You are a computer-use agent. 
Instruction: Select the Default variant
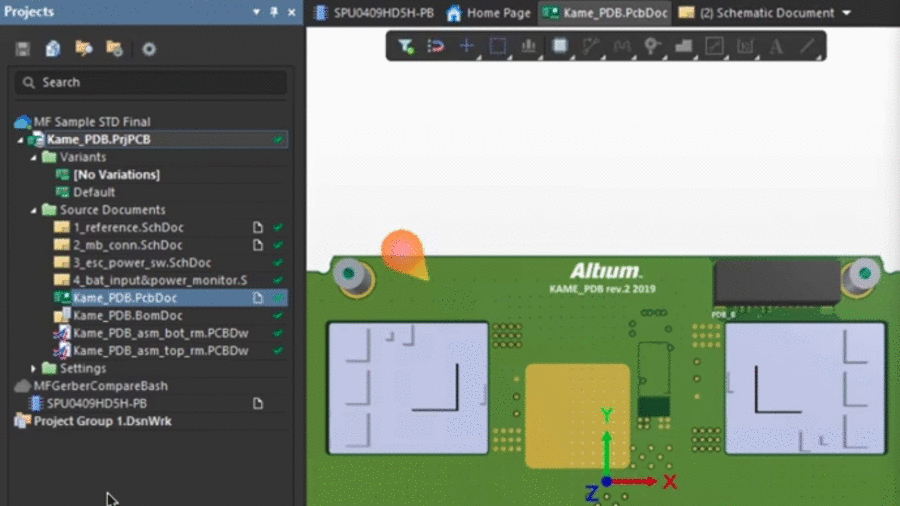coord(94,192)
